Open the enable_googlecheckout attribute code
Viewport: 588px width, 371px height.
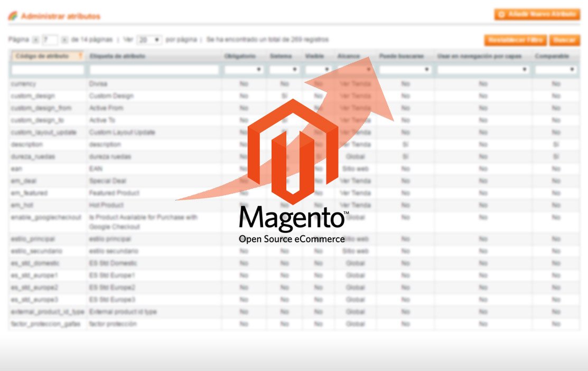click(46, 217)
